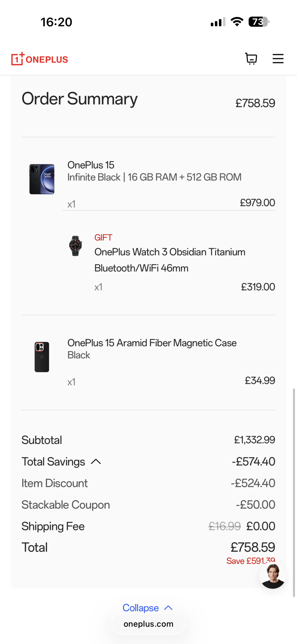The height and width of the screenshot is (644, 297).
Task: Tap the OnePlus Watch 3 thumbnail
Action: [x=75, y=246]
